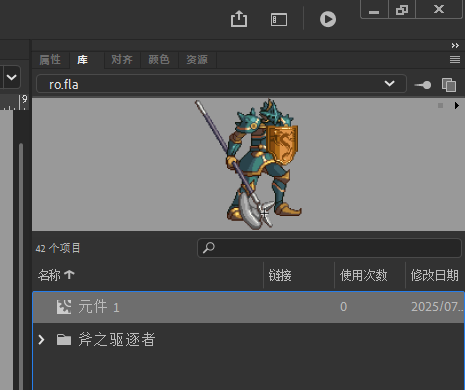Click the 斧之驱逐者 folder icon
Viewport: 465px width, 390px height.
tap(64, 340)
